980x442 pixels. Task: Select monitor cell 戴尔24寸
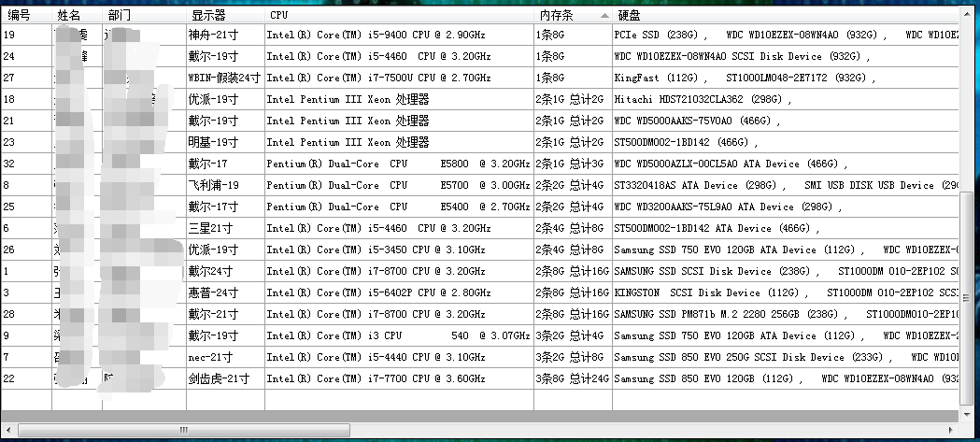tap(226, 271)
